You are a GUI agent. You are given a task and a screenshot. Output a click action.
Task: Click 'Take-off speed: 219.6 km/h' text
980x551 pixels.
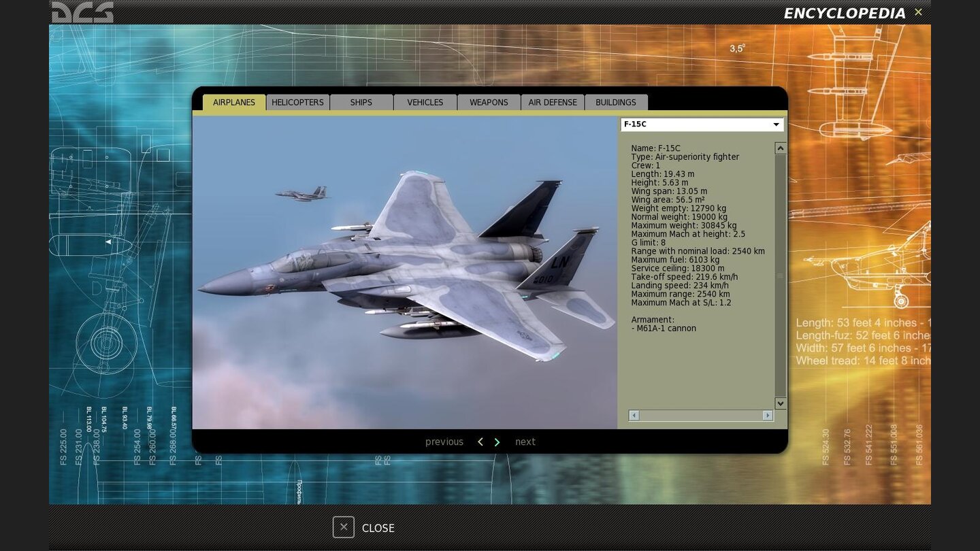point(685,277)
